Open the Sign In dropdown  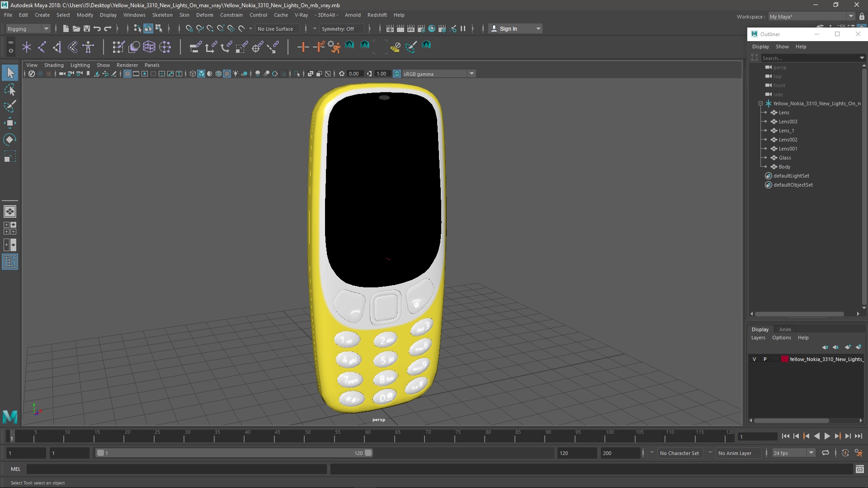(516, 28)
